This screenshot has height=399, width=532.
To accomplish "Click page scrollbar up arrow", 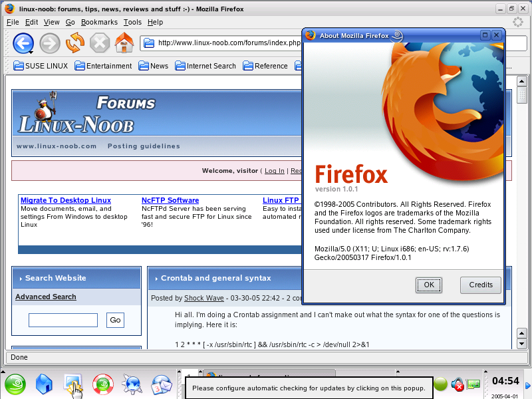I will [521, 81].
